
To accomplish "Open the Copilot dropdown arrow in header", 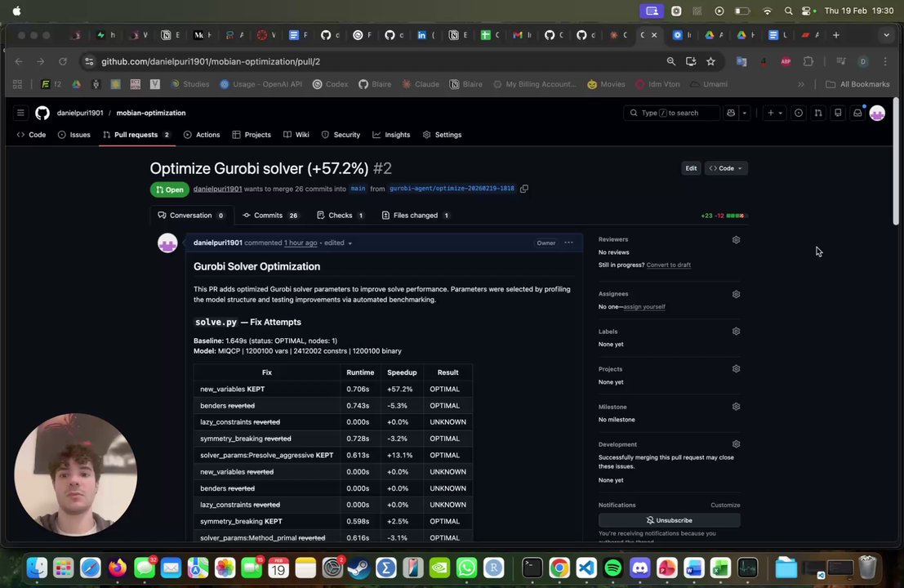I will coord(744,113).
